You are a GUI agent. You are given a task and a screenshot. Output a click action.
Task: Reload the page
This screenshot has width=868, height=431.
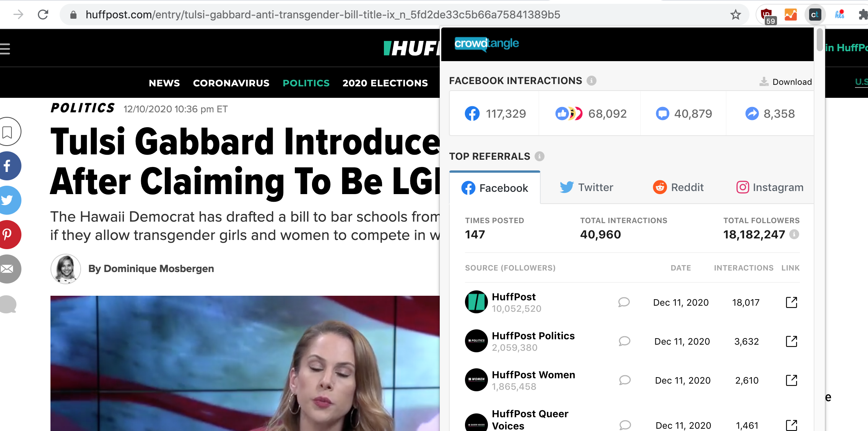(43, 15)
